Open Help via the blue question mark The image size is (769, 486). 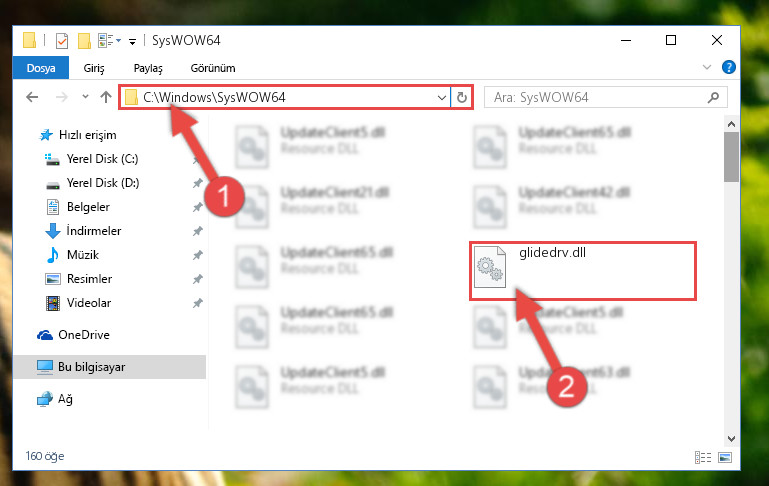coord(729,67)
